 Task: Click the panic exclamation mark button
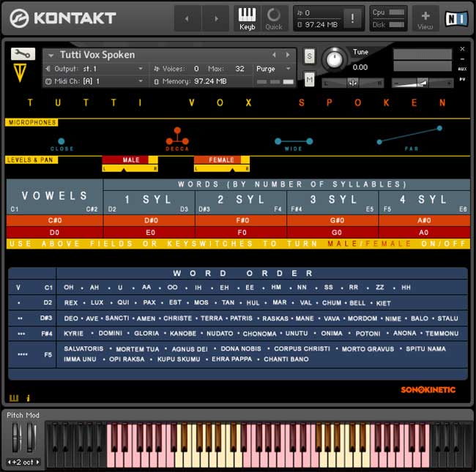(x=352, y=18)
